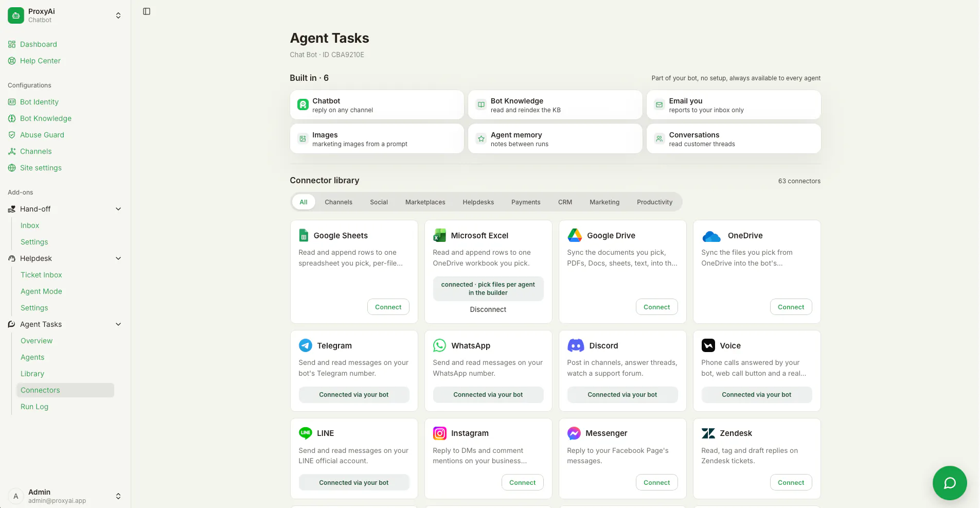
Task: Switch to the Productivity tab
Action: pos(654,202)
